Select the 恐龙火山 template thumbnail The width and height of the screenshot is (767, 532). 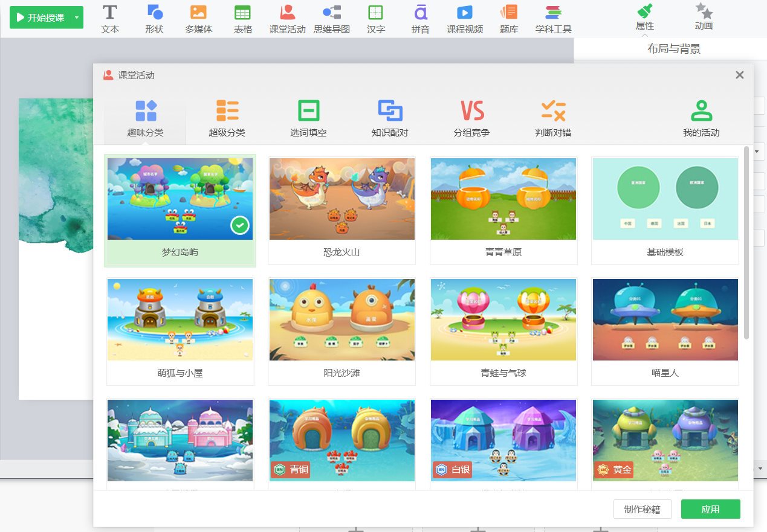pyautogui.click(x=341, y=210)
